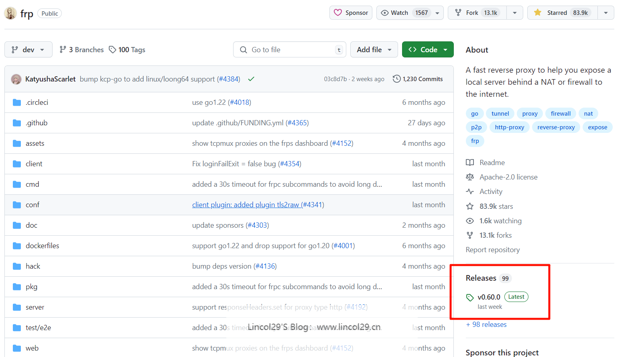This screenshot has width=644, height=357.
Task: Toggle the Starred button
Action: [x=562, y=13]
